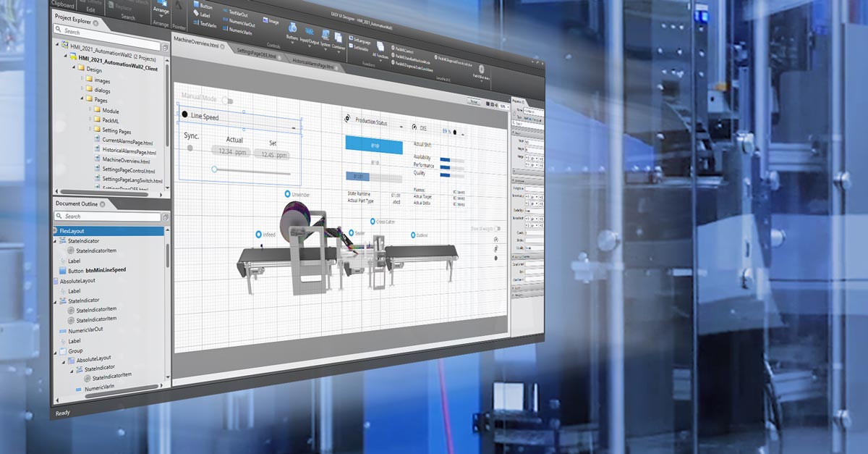The image size is (868, 454).
Task: Click the Project Explorer collapse-all icon
Action: pos(166,47)
